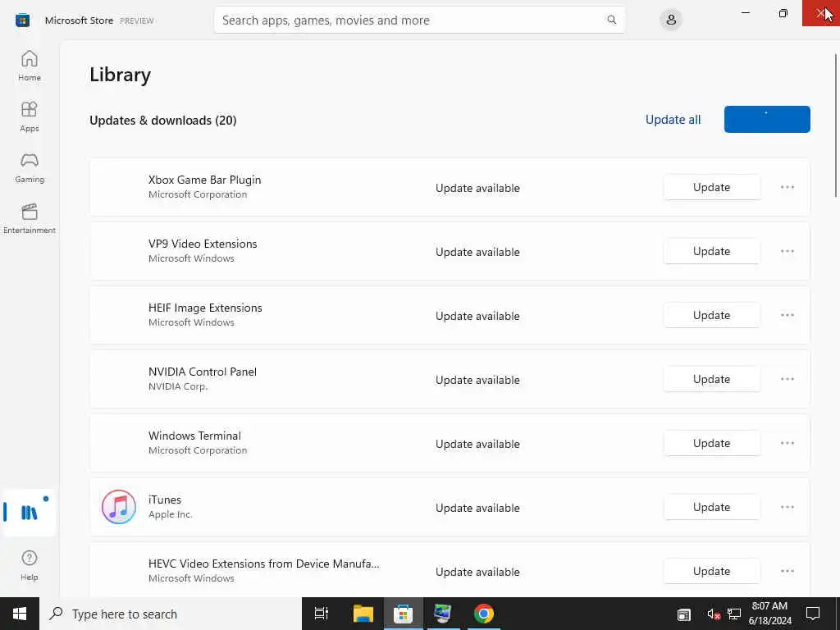Click the Update all link
The width and height of the screenshot is (840, 630).
click(673, 120)
